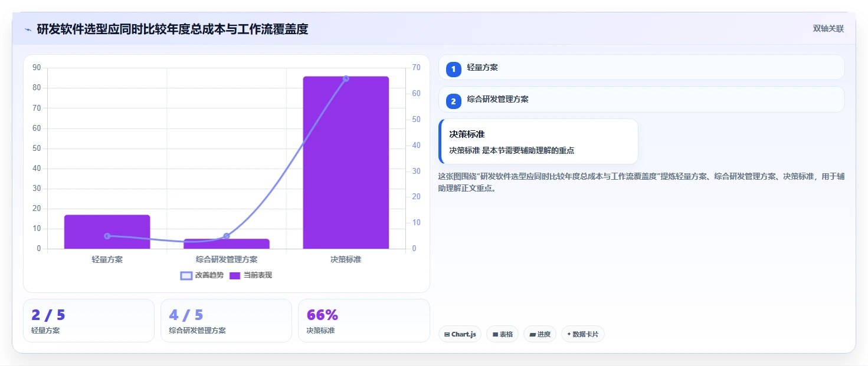Image resolution: width=868 pixels, height=366 pixels.
Task: Click the description paragraph starting 这张图围绕
Action: 641,182
